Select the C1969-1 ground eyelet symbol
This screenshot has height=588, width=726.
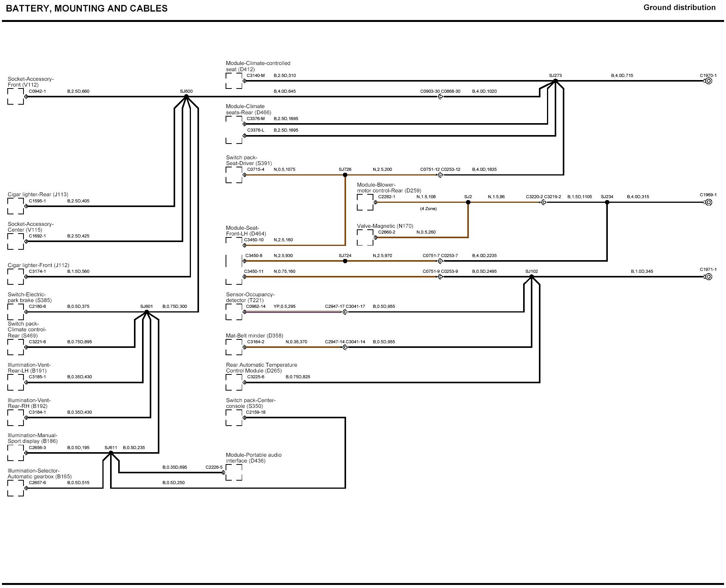(708, 202)
